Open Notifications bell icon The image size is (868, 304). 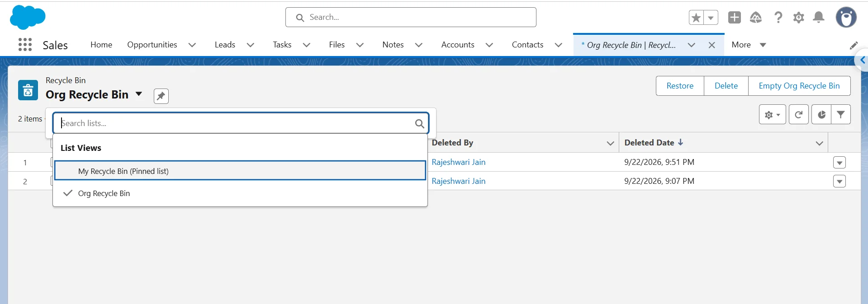pyautogui.click(x=819, y=17)
